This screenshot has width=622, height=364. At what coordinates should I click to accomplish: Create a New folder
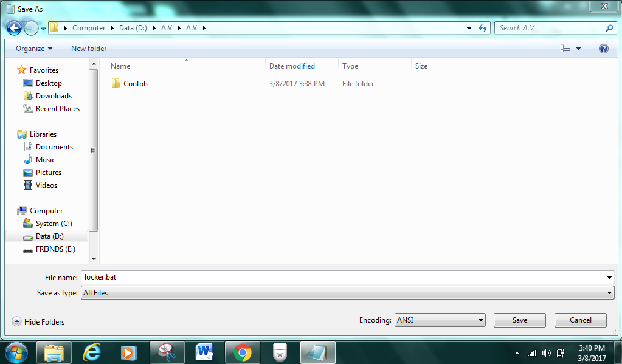click(89, 49)
